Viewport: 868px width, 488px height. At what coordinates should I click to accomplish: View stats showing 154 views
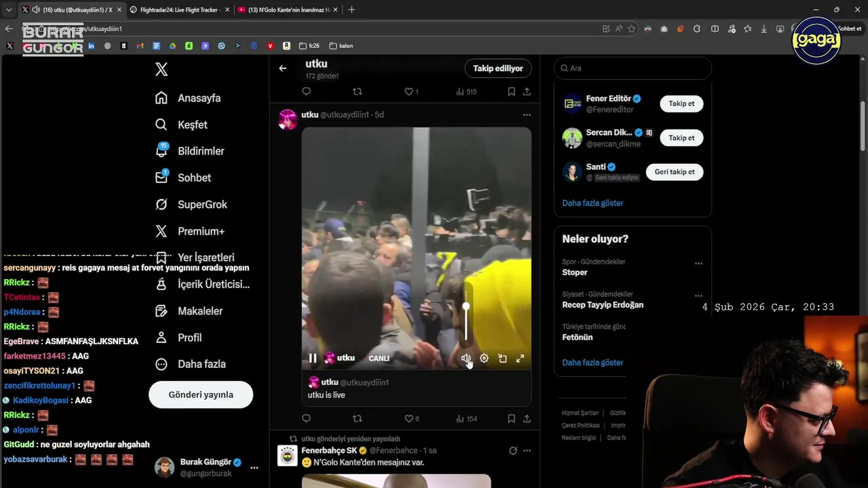[467, 419]
